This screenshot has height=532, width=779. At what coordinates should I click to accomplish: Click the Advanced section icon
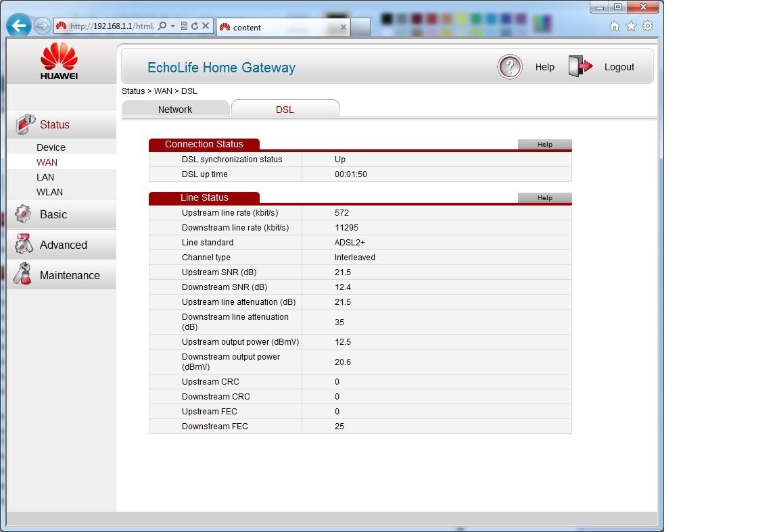(x=24, y=245)
